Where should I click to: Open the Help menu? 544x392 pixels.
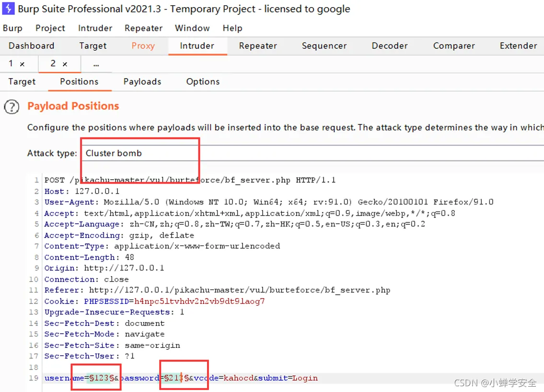[232, 28]
